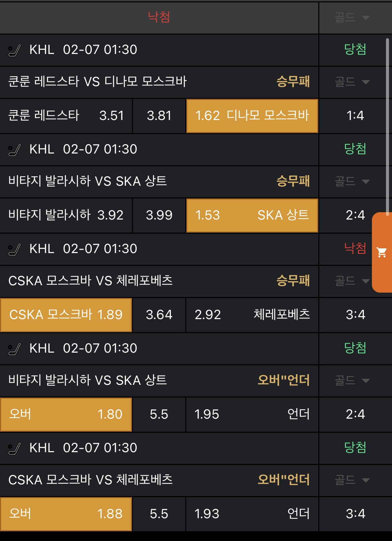The width and height of the screenshot is (392, 541).
Task: Click hockey icon beside 쿤룬 레드스타 match header
Action: tap(14, 50)
